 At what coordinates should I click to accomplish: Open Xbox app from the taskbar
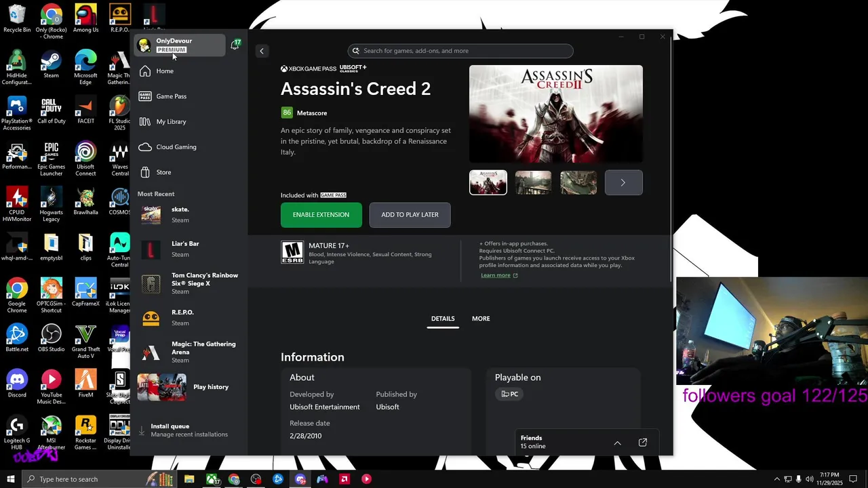pyautogui.click(x=212, y=479)
